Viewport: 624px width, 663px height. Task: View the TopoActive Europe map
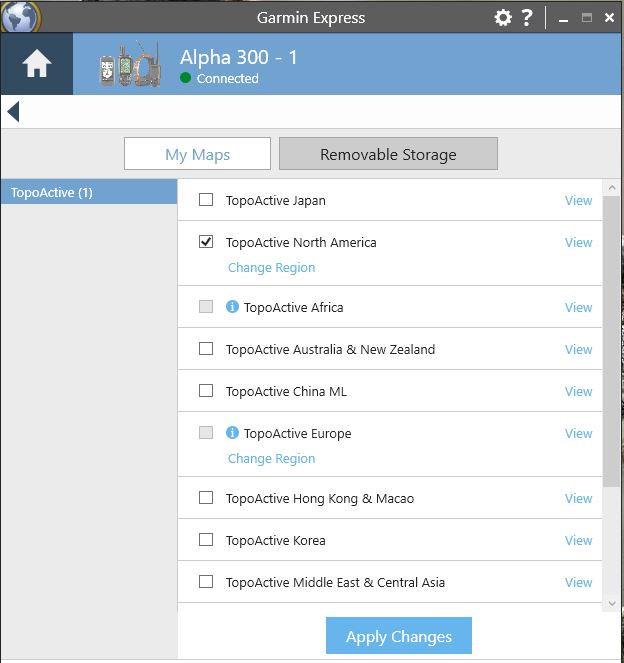578,433
